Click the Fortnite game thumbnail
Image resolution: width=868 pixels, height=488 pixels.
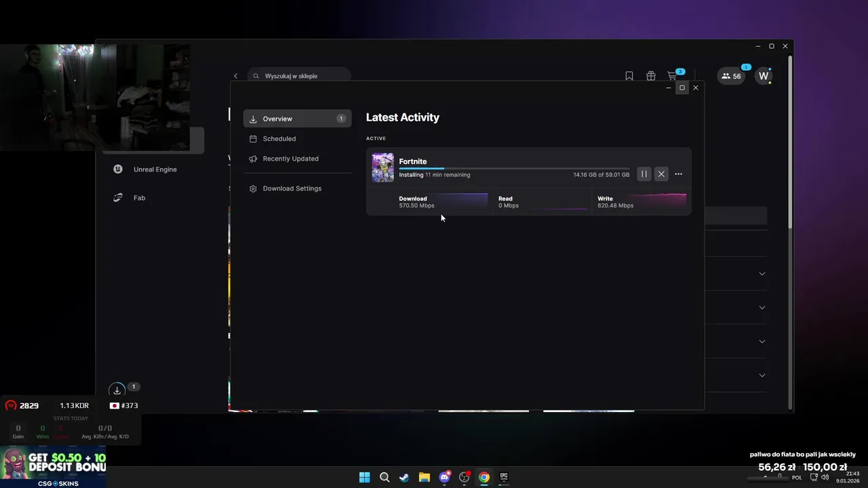[x=382, y=167]
